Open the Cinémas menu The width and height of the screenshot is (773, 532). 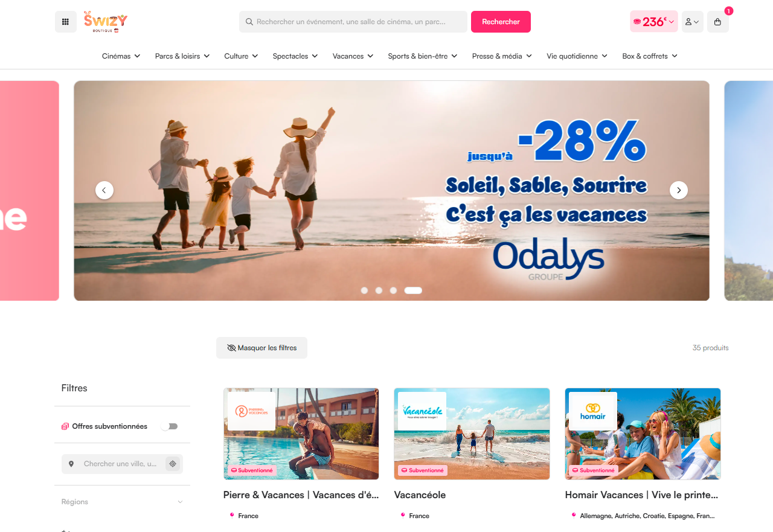pyautogui.click(x=121, y=56)
